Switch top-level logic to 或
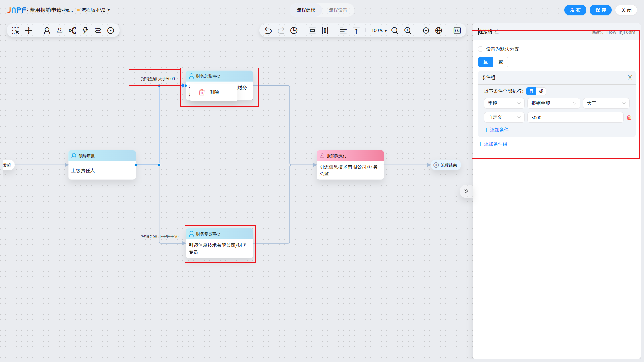 pyautogui.click(x=500, y=62)
